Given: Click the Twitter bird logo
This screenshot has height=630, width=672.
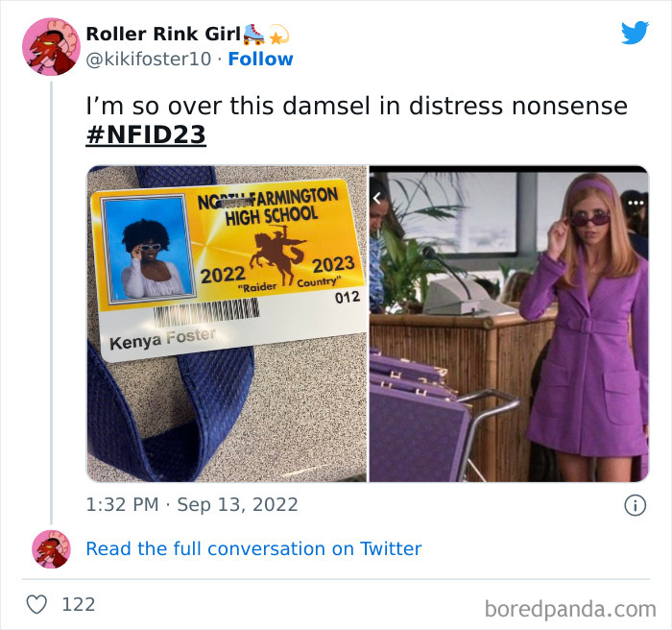Looking at the screenshot, I should [635, 33].
